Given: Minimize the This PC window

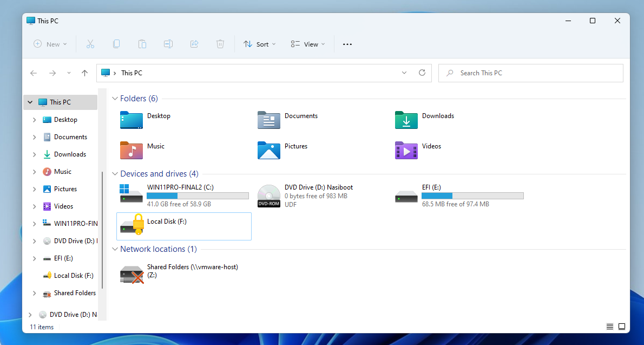Looking at the screenshot, I should pos(568,21).
